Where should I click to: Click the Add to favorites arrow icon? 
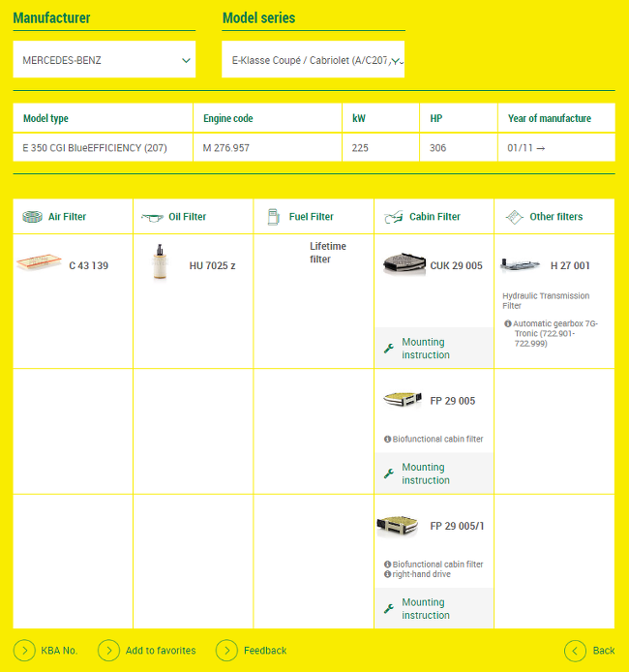coord(108,651)
